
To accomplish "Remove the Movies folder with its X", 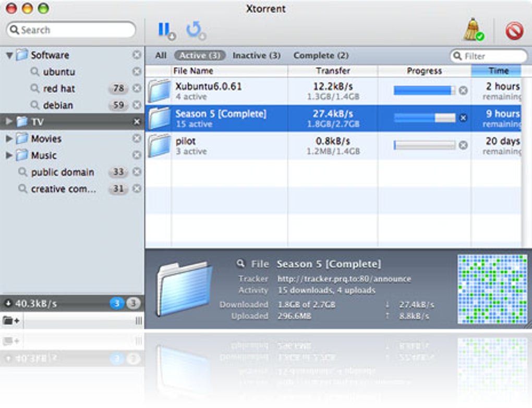I will click(x=137, y=138).
